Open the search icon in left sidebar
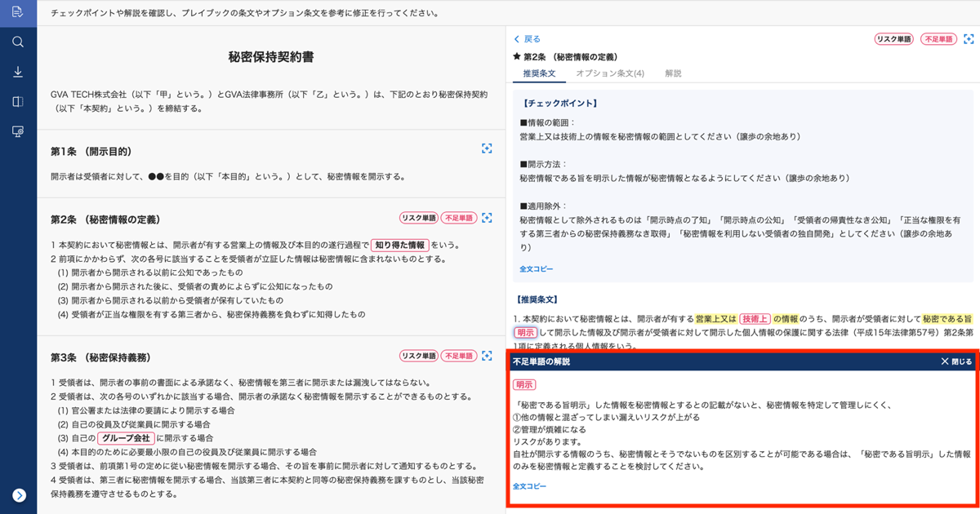This screenshot has height=514, width=980. click(18, 42)
